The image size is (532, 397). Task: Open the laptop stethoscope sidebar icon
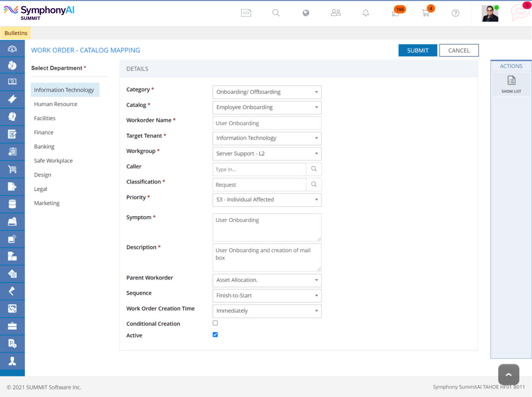coord(12,82)
